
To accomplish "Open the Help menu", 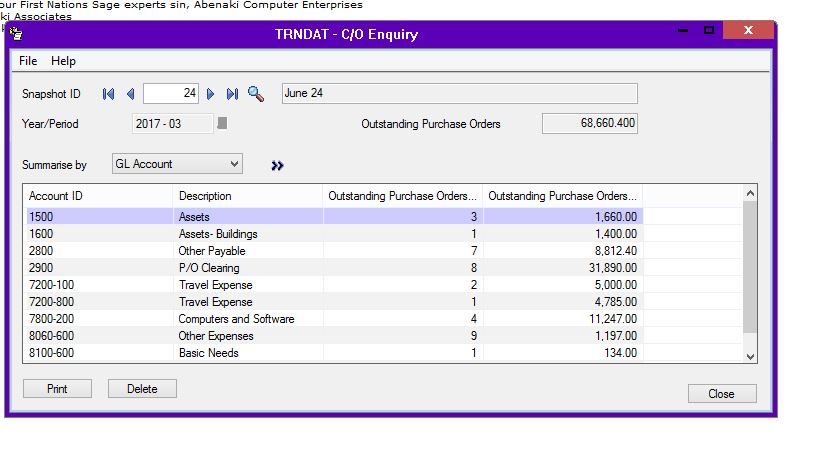I will 63,61.
